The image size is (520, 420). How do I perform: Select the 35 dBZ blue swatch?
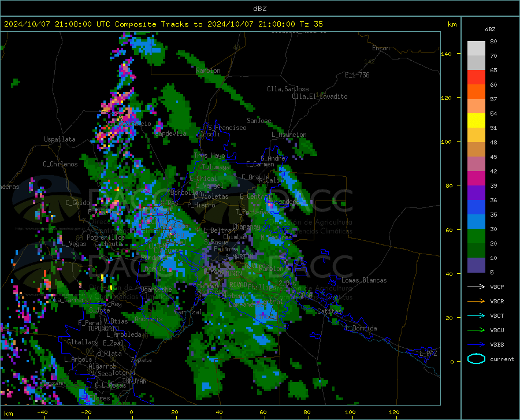pos(476,222)
